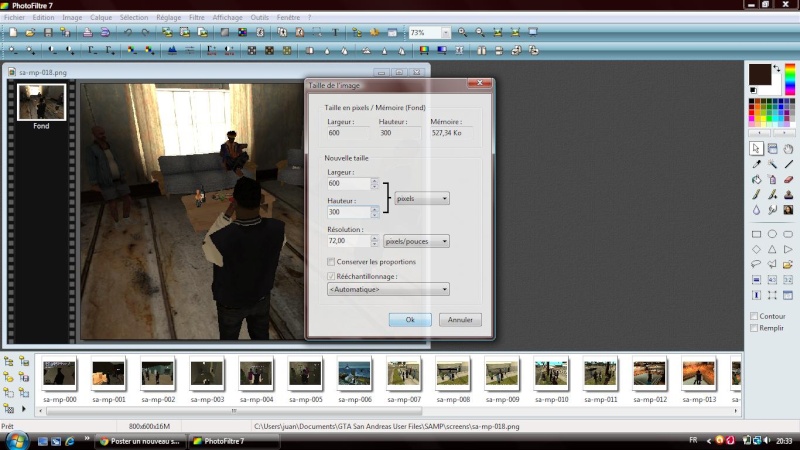Screen dimensions: 800x450
Task: Click the PhotoFiltre 7 taskbar button
Action: [234, 441]
